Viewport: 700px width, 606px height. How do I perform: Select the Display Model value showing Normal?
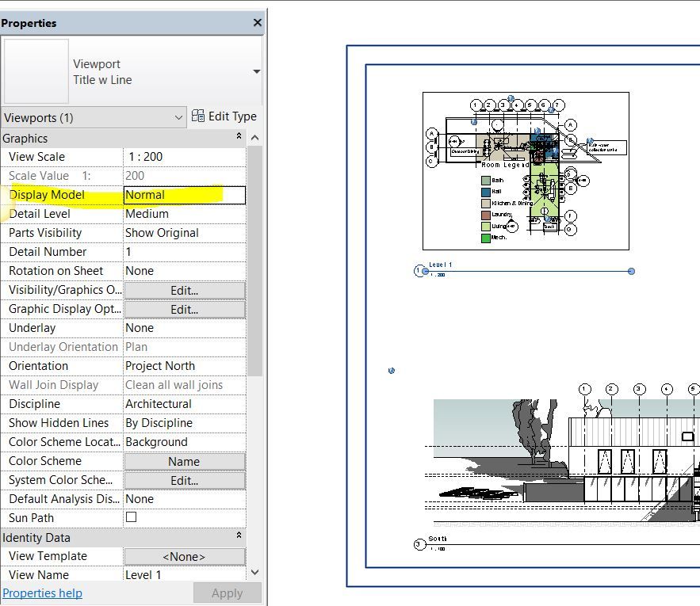pyautogui.click(x=184, y=194)
